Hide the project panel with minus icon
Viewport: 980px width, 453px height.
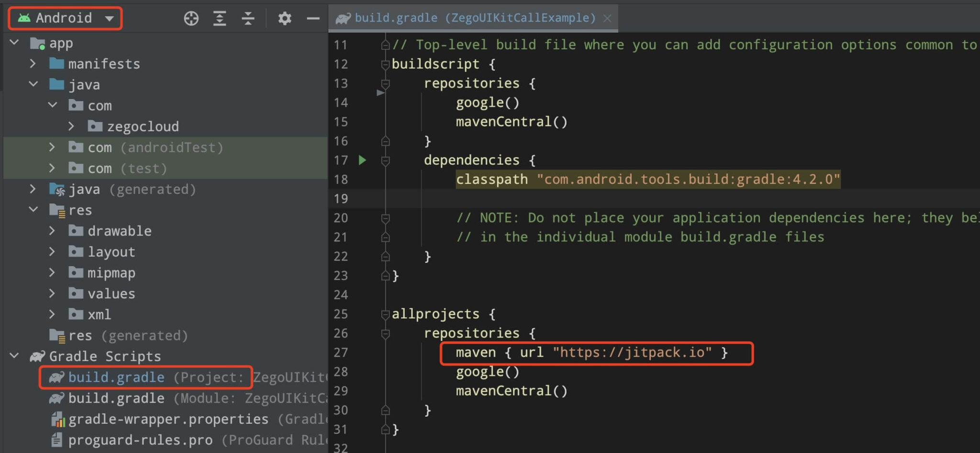313,19
